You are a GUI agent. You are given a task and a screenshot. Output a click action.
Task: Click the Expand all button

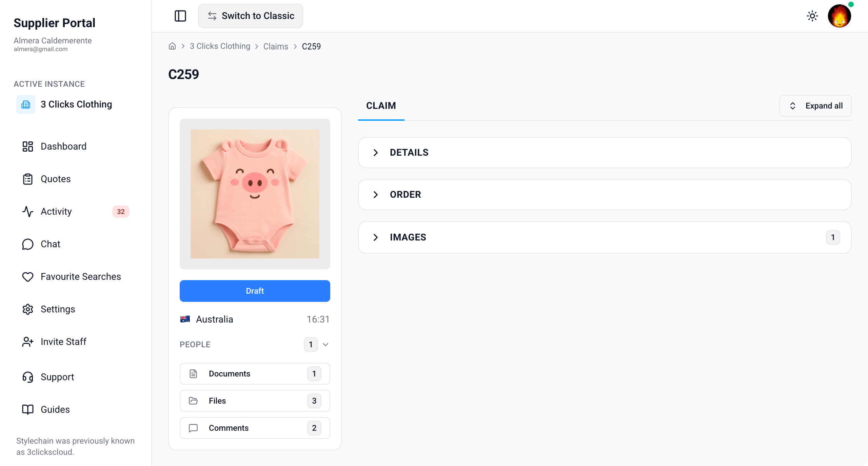815,106
